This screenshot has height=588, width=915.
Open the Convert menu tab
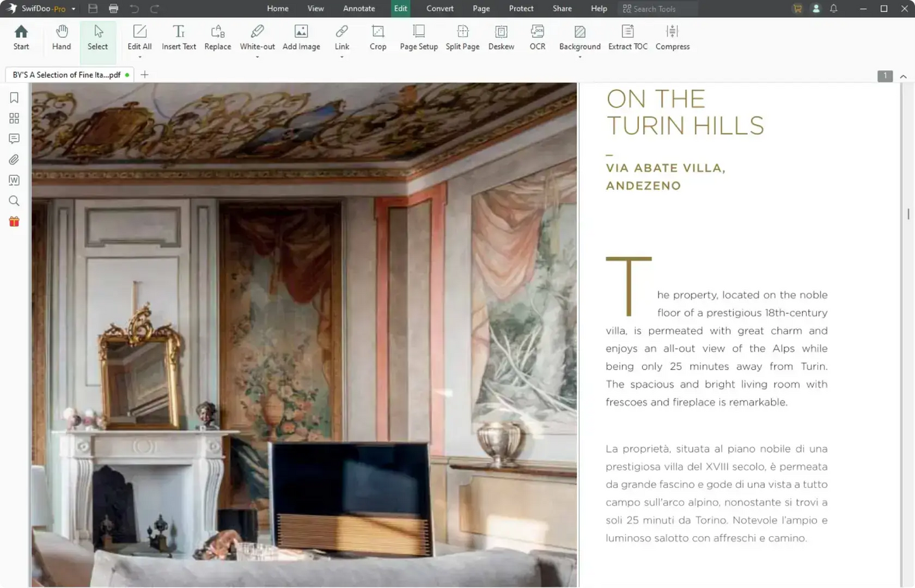click(439, 9)
